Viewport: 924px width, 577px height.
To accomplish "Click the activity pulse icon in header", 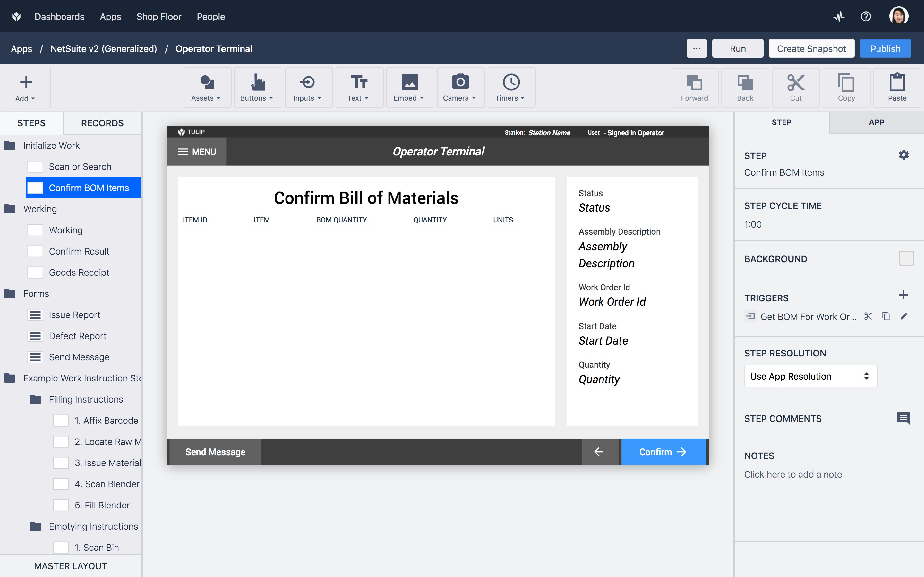I will (x=838, y=16).
